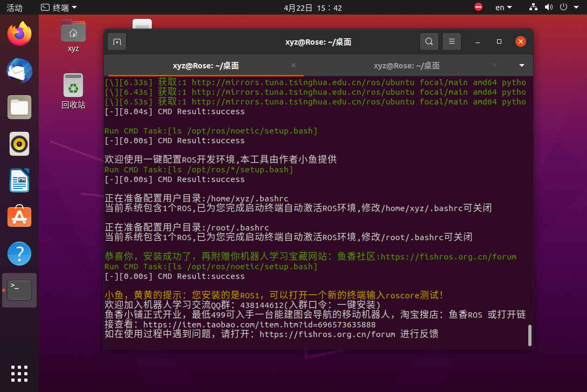587x392 pixels.
Task: Click the mirrors.tuna.tsinghua.edu.cn URL at 6.33s
Action: 303,82
